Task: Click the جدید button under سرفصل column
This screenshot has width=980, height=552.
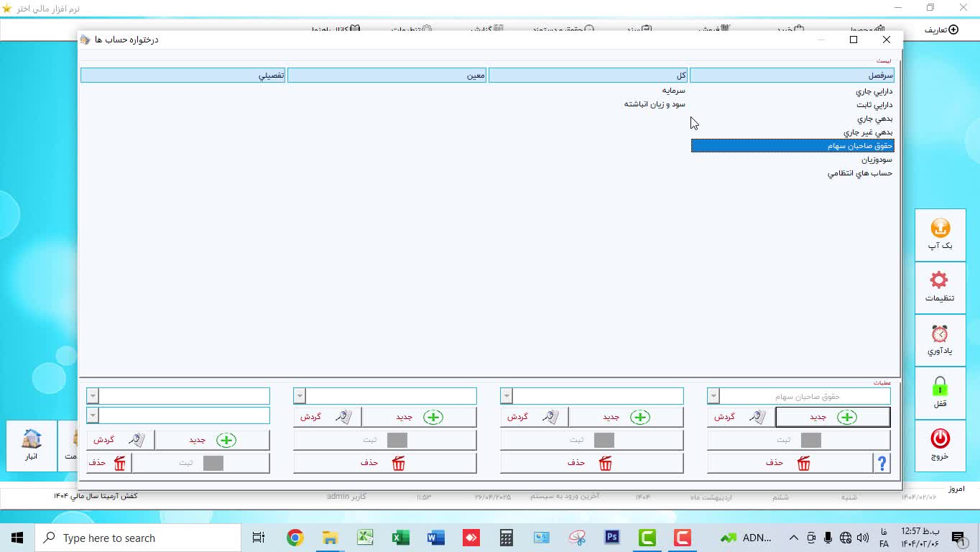Action: [833, 417]
